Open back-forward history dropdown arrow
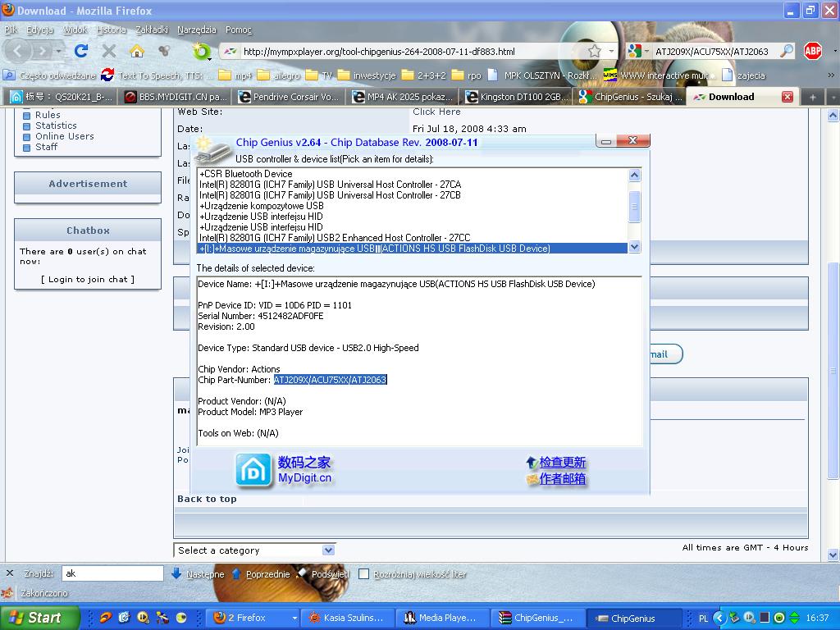The height and width of the screenshot is (630, 840). (x=59, y=52)
